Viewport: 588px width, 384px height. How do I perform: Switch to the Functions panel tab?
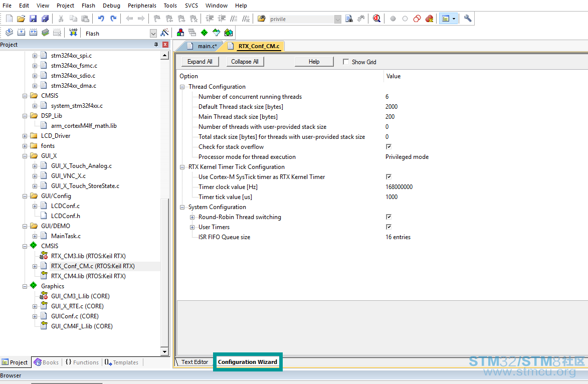(x=82, y=362)
